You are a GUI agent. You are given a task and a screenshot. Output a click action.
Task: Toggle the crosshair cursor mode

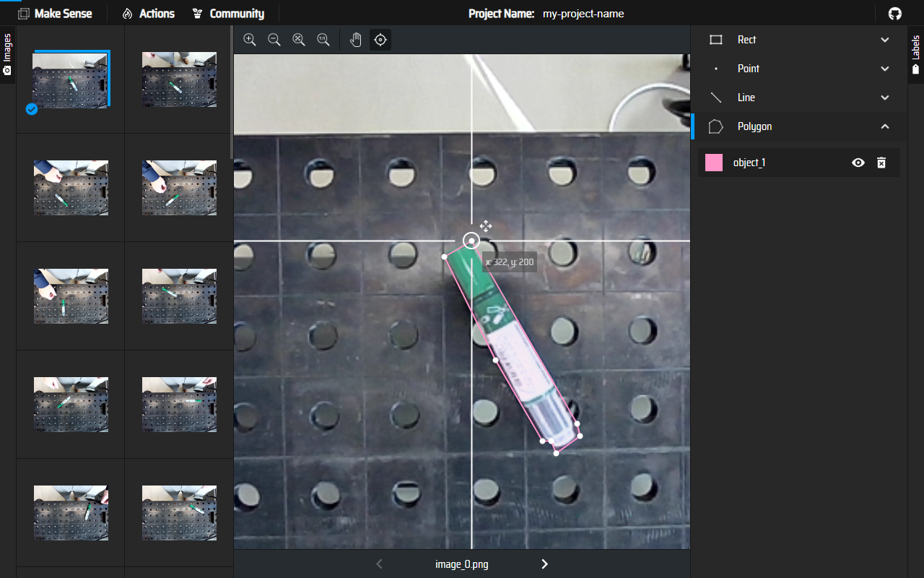click(380, 40)
